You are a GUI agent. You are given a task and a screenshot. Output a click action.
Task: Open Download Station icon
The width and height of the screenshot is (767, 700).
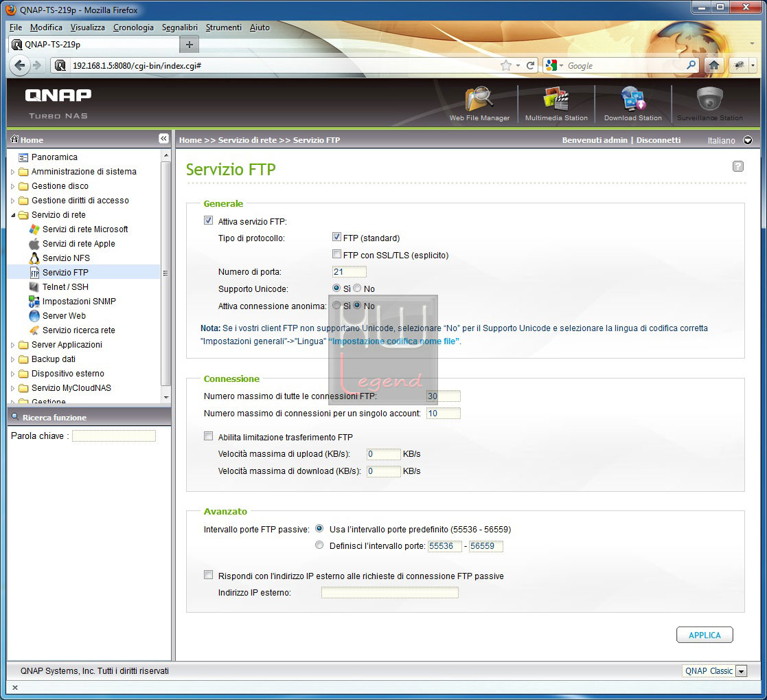click(x=633, y=99)
